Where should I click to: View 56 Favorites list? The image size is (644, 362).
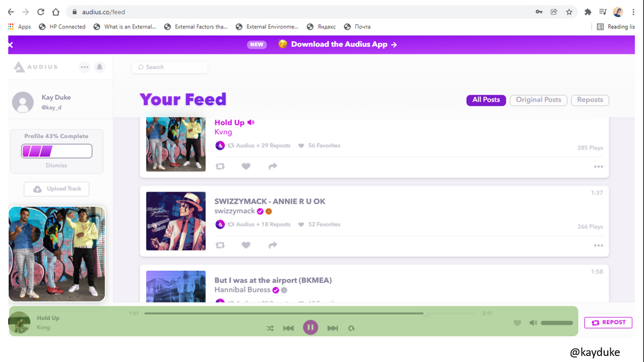[x=319, y=145]
